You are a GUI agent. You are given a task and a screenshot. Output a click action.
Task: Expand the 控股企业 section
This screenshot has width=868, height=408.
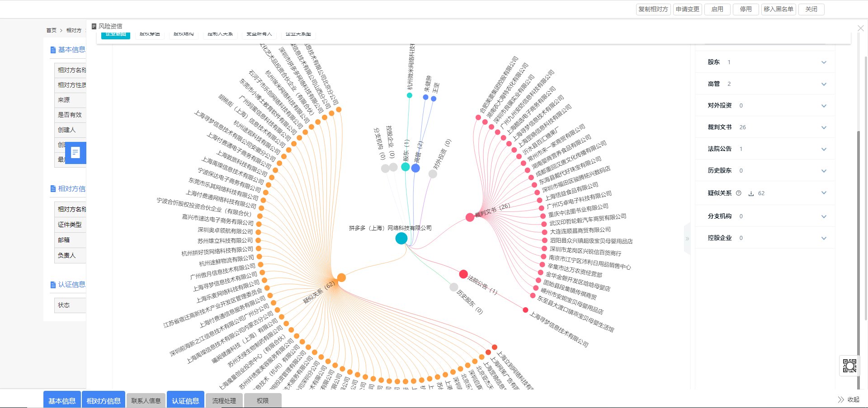point(824,238)
